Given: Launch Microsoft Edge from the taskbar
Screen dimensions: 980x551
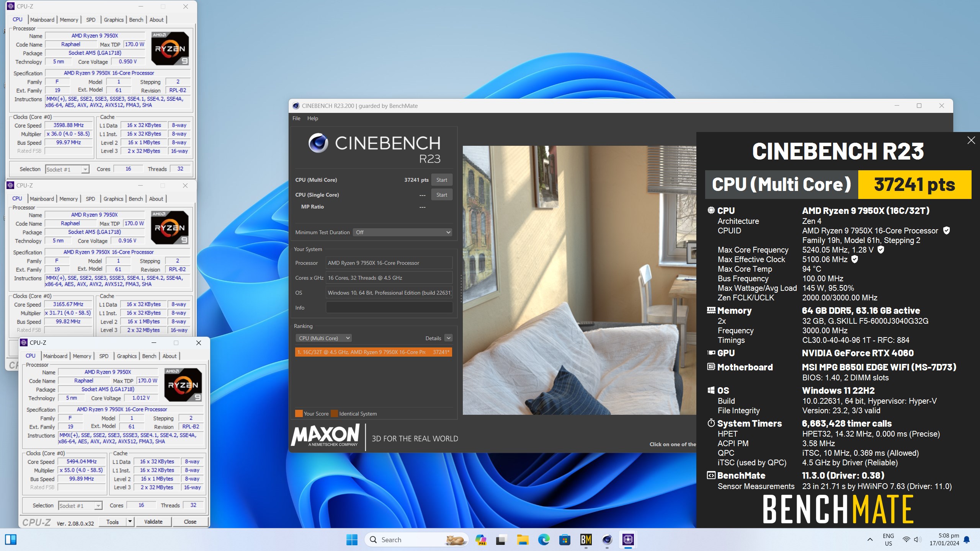Looking at the screenshot, I should pos(544,540).
